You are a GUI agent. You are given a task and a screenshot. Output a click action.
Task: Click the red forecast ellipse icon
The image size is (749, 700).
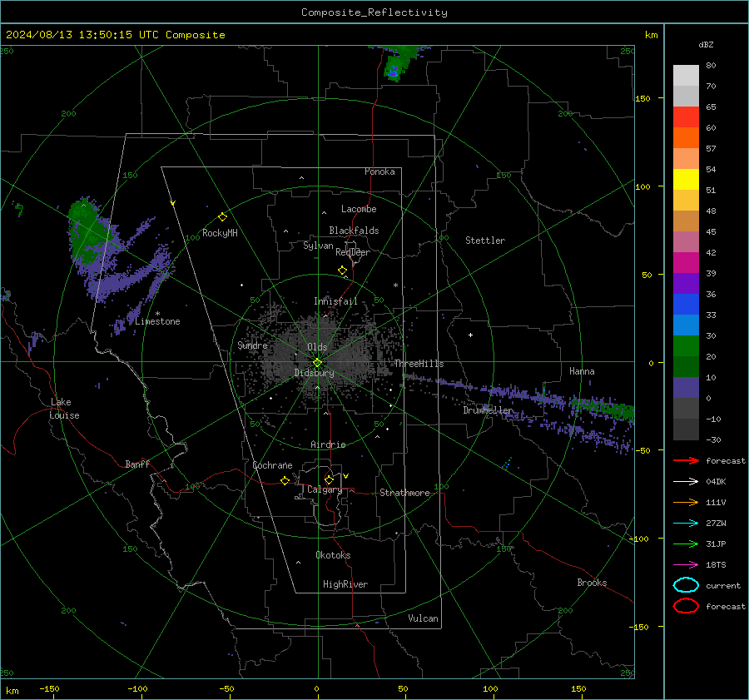click(x=686, y=606)
